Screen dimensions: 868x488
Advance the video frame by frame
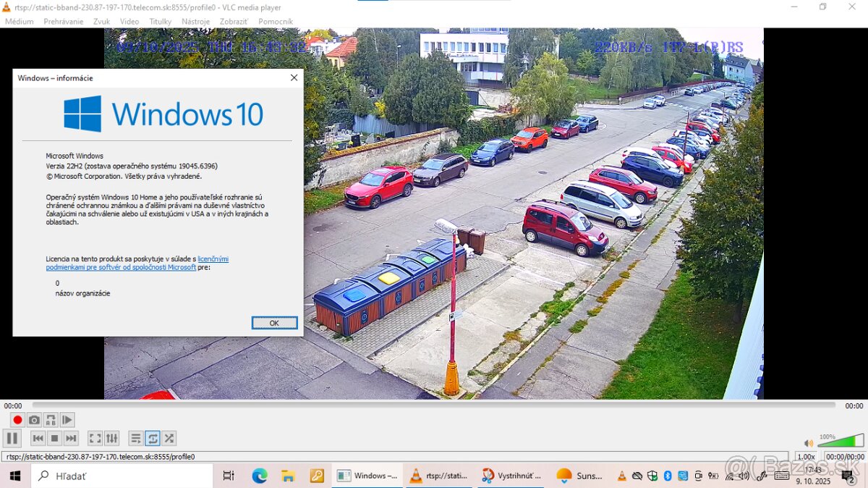(67, 419)
